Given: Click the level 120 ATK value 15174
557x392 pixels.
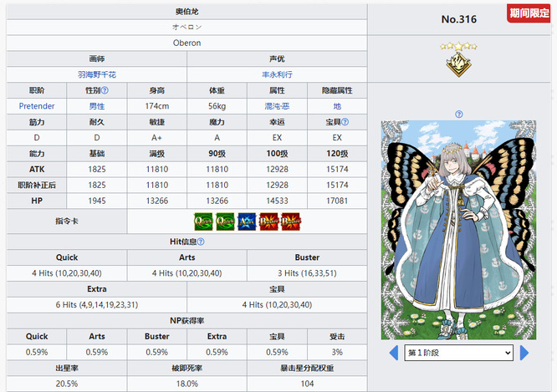Looking at the screenshot, I should point(337,170).
